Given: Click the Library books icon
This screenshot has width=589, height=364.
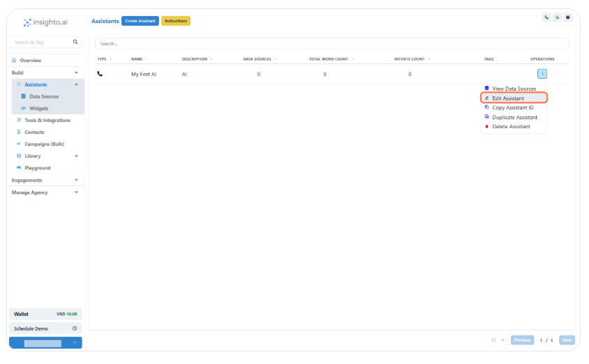Looking at the screenshot, I should coord(19,156).
